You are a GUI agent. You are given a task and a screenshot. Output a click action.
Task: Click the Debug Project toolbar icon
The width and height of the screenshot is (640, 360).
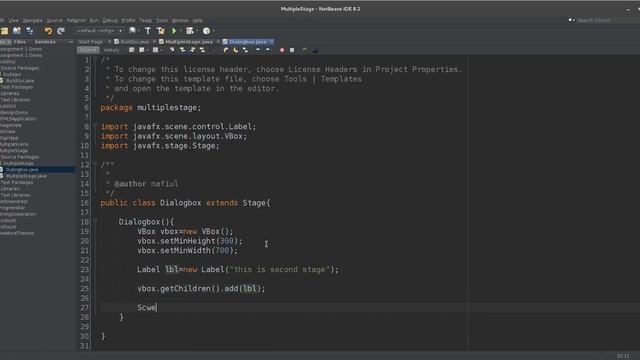click(x=190, y=31)
